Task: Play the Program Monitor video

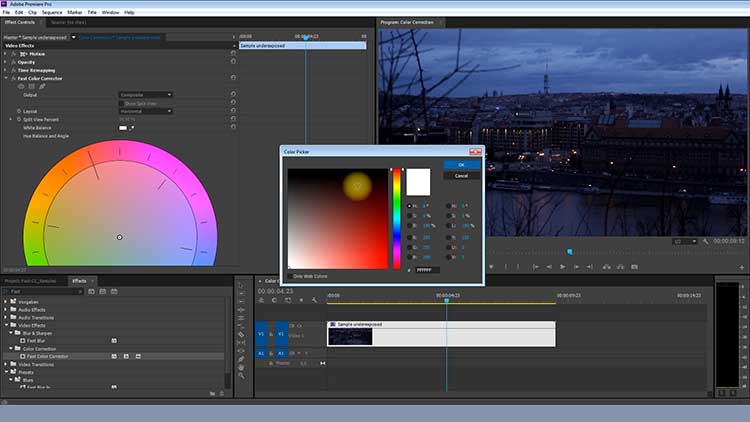Action: 562,267
